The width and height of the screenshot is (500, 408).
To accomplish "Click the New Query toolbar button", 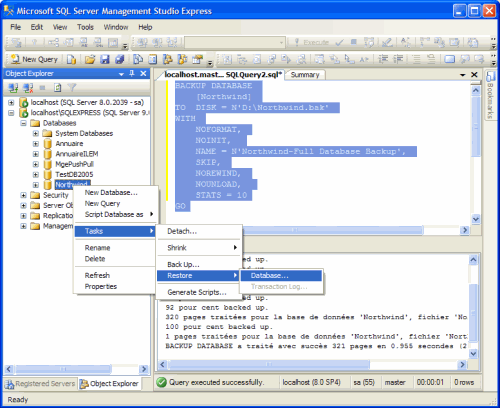I will coord(34,59).
